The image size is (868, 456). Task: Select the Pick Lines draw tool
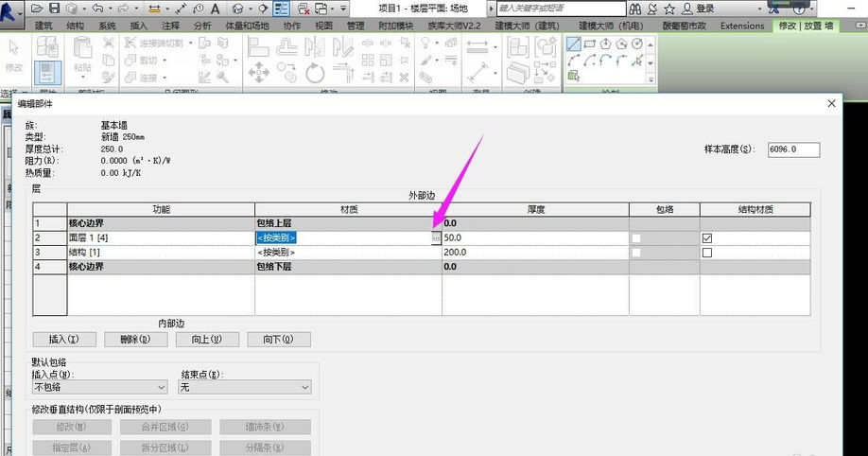point(637,61)
